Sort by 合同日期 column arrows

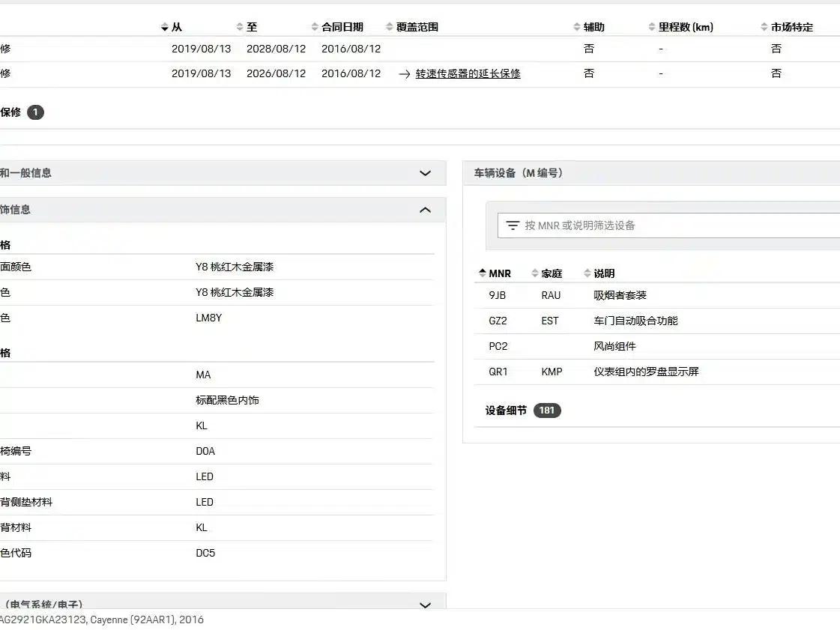(x=337, y=27)
